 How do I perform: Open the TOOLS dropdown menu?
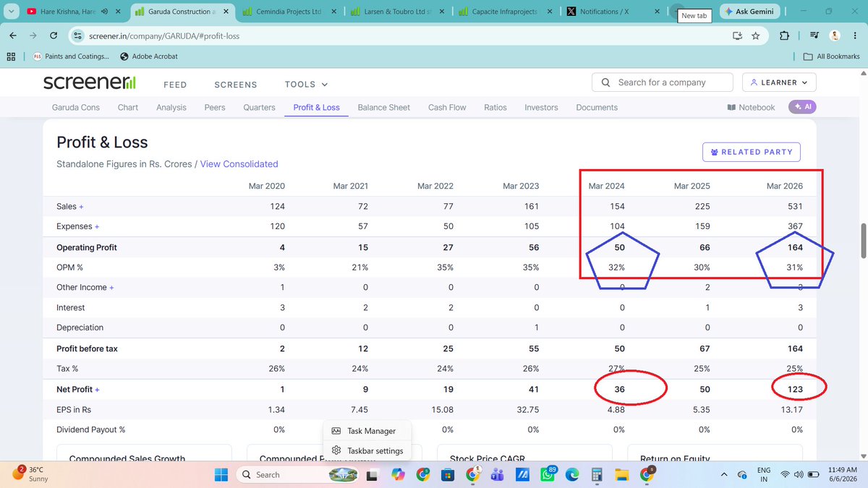click(x=306, y=85)
